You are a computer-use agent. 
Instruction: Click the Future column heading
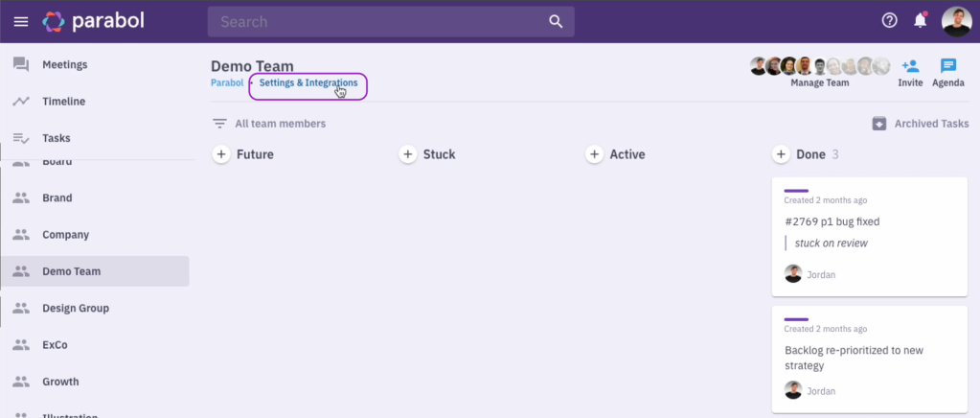point(255,154)
